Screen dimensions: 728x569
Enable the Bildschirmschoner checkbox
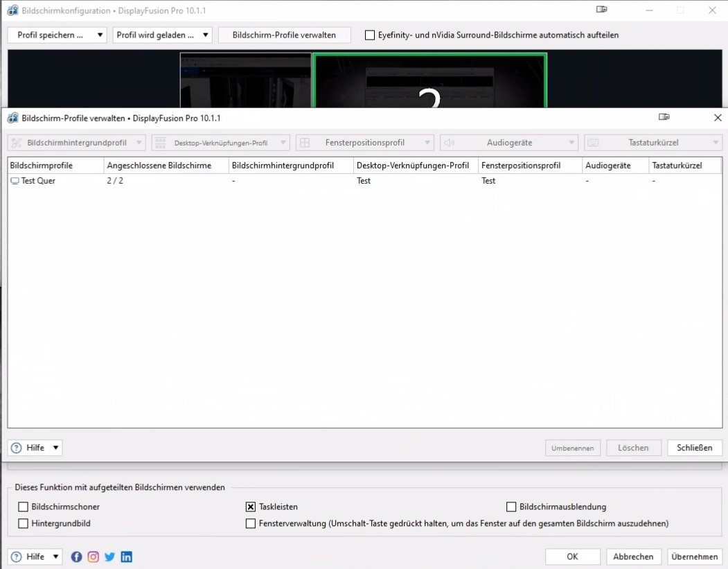click(x=23, y=507)
